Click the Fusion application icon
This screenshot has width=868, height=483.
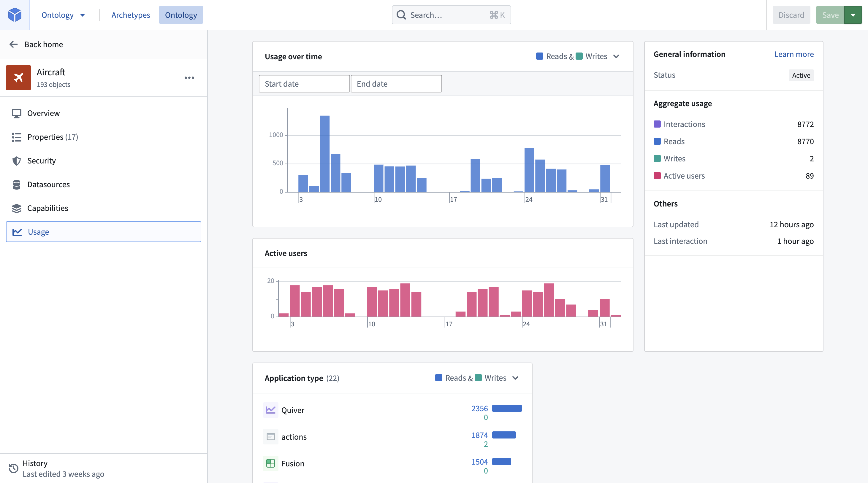coord(270,463)
